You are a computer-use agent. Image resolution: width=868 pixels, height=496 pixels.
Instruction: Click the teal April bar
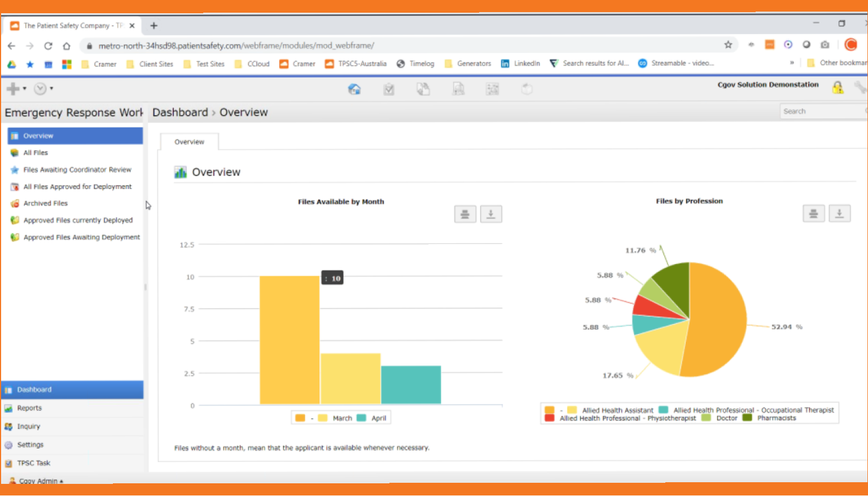tap(411, 385)
